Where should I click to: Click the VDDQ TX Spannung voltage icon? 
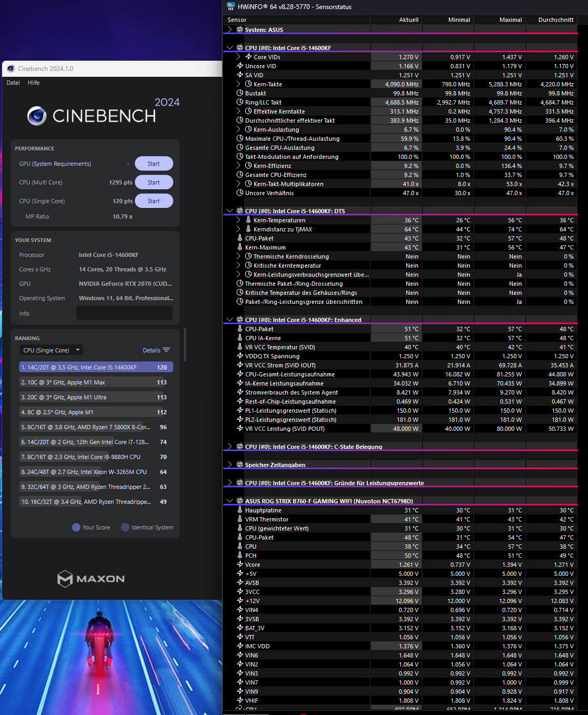tap(240, 356)
